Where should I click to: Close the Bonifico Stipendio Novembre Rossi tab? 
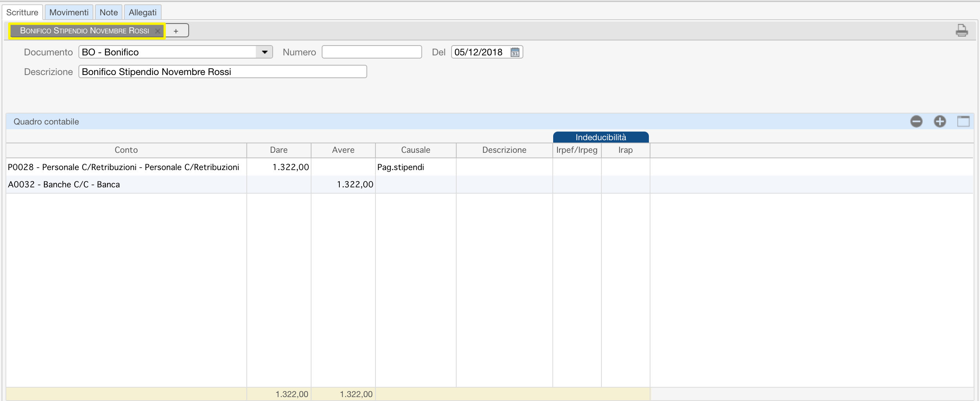pos(157,31)
